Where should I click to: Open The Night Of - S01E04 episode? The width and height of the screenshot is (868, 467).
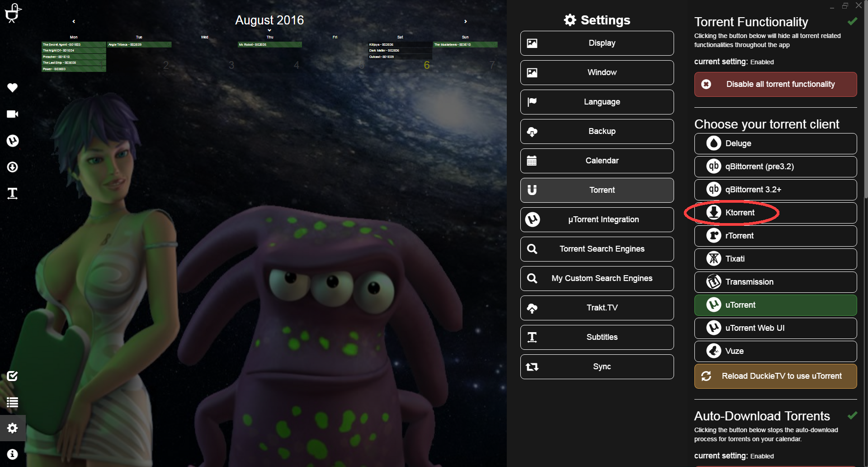[x=74, y=51]
